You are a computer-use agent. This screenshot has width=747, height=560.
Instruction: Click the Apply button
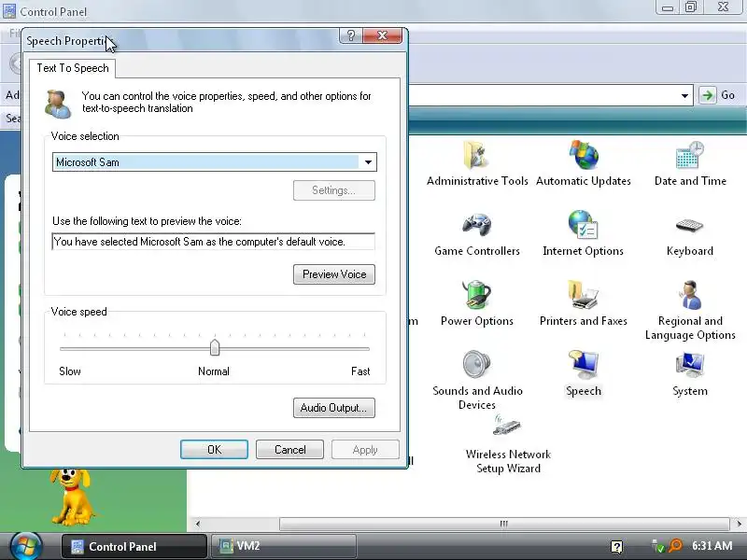[365, 450]
